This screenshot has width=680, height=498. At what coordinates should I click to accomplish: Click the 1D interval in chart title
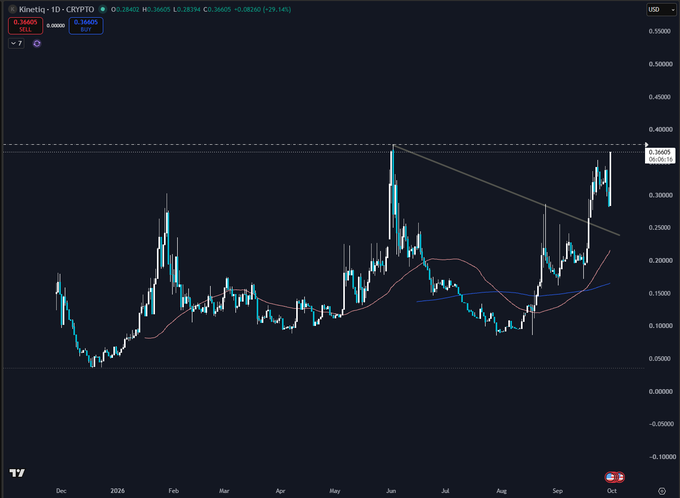(56, 9)
